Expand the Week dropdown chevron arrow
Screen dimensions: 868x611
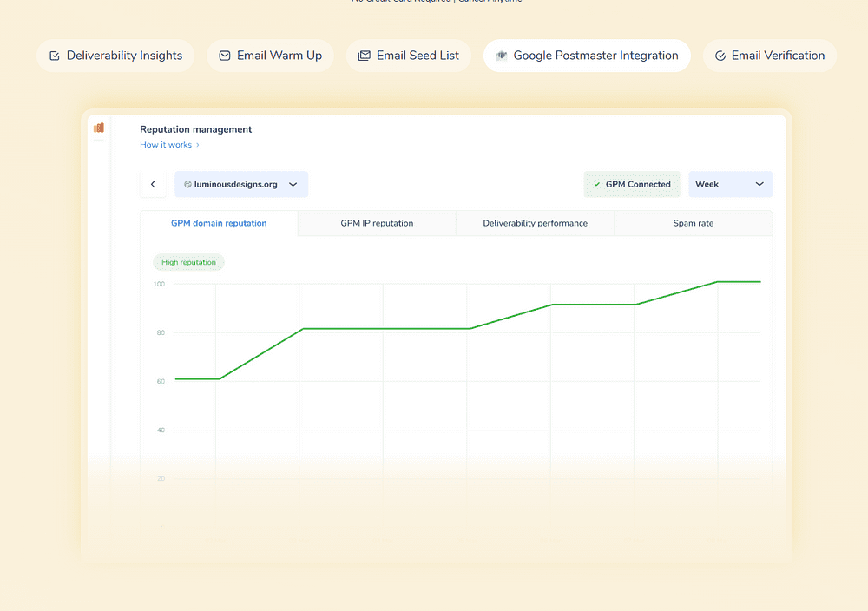pyautogui.click(x=759, y=184)
